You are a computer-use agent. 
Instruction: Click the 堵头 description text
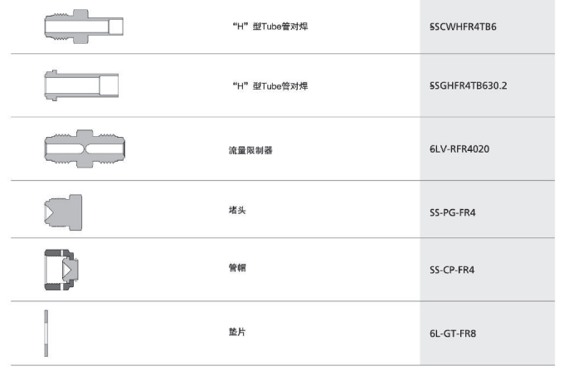(x=237, y=210)
